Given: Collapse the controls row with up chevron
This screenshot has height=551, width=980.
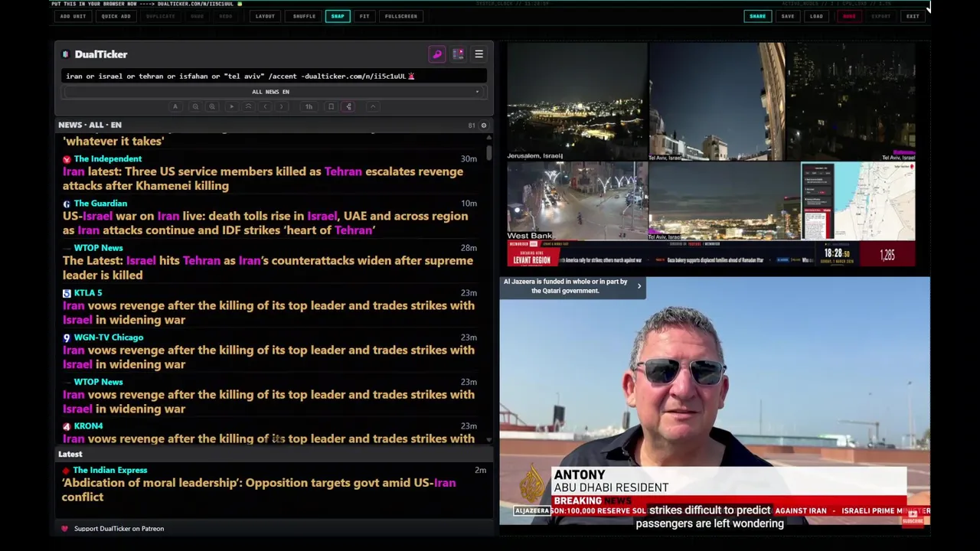Looking at the screenshot, I should [x=373, y=106].
